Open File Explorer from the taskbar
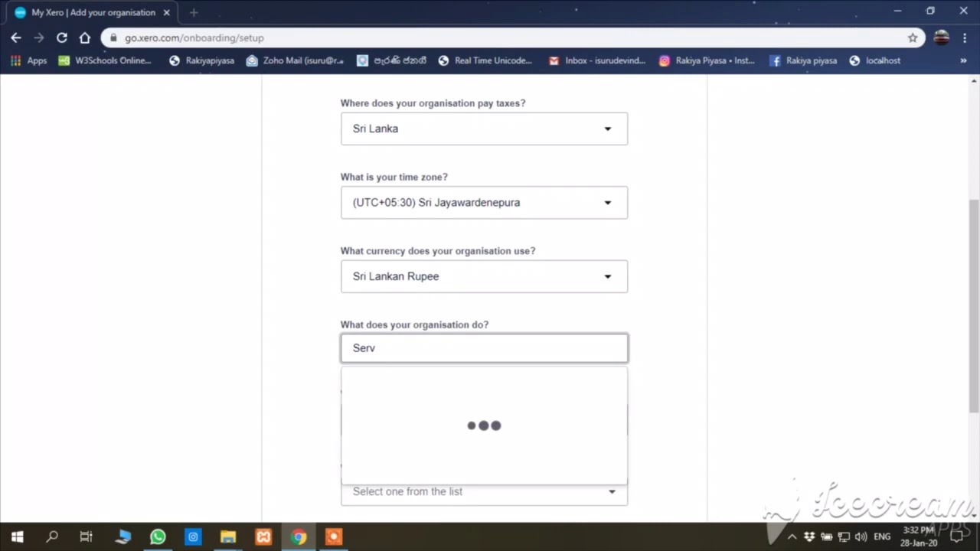Viewport: 980px width, 551px height. (x=228, y=536)
